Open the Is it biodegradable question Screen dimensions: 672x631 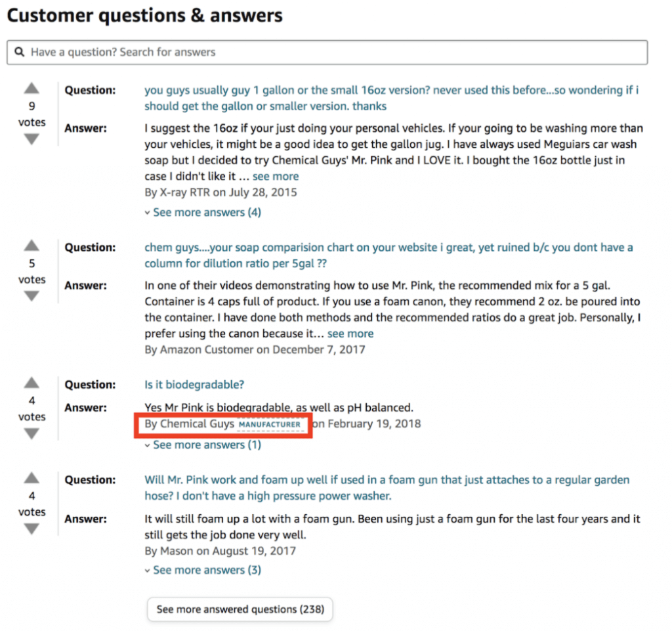(x=194, y=385)
